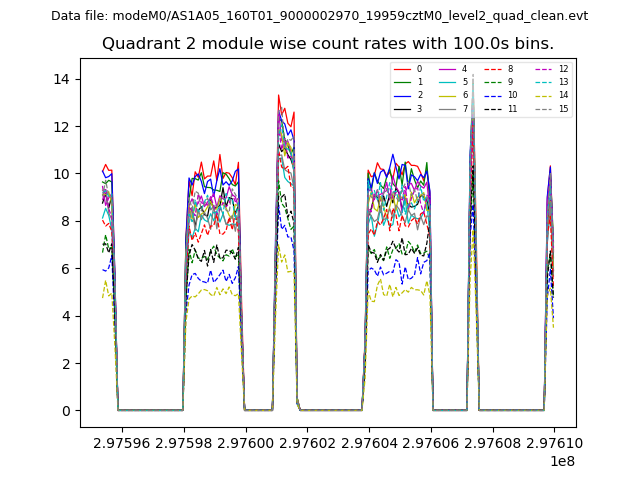Click the x-axis tick label 2.97596
The image size is (640, 480).
(121, 443)
